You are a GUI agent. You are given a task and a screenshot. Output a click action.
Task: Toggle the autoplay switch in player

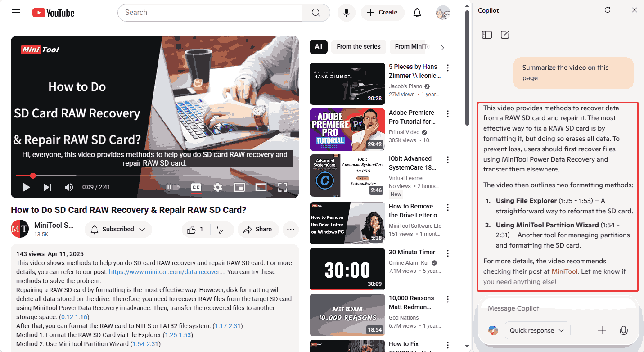click(173, 187)
